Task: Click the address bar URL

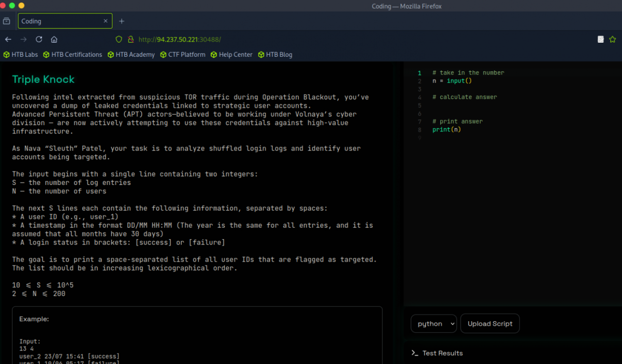Action: click(x=180, y=39)
